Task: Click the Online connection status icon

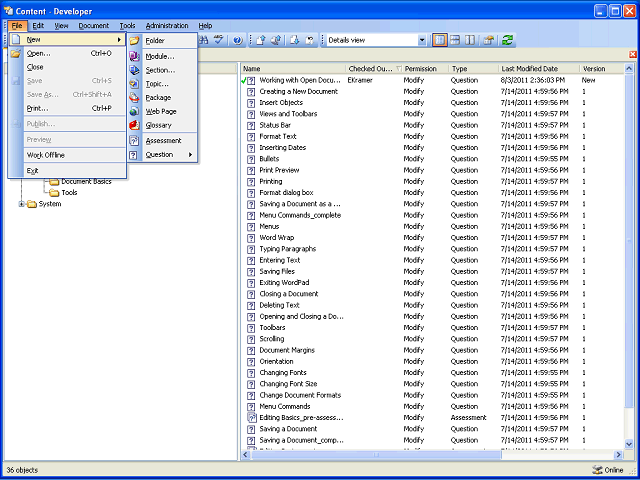Action: [597, 470]
